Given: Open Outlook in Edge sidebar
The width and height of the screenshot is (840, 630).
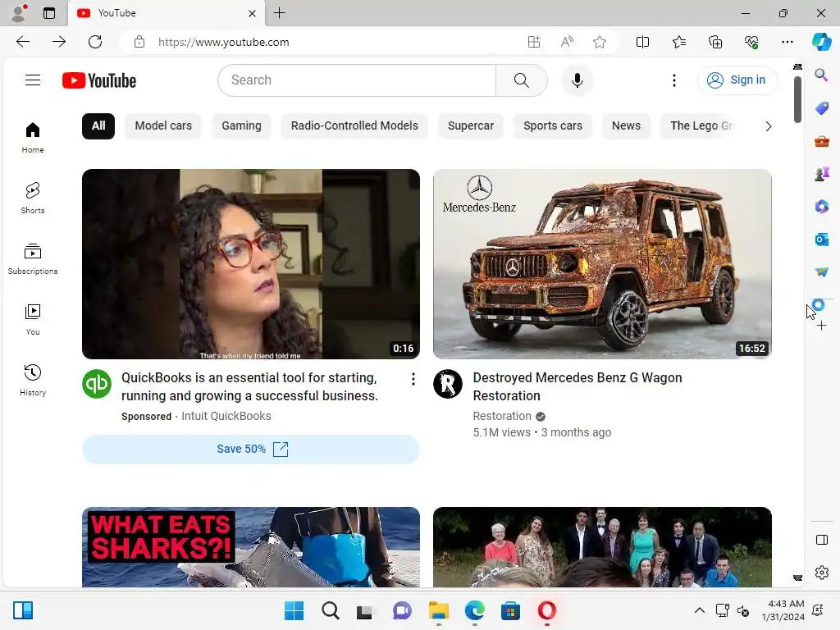Looking at the screenshot, I should 821,239.
